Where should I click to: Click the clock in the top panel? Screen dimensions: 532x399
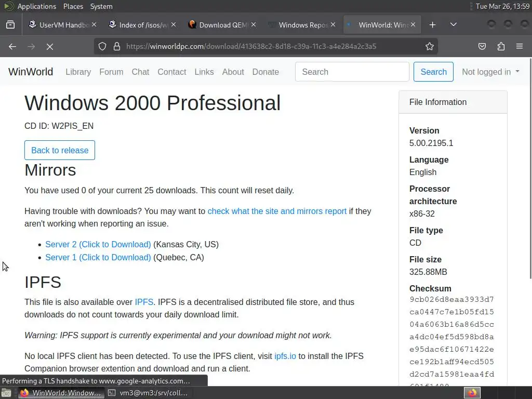502,6
